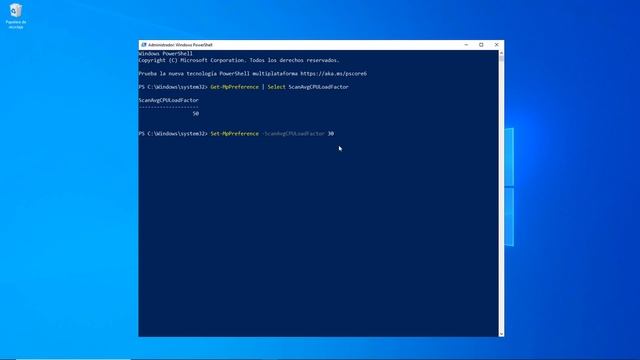Click the 'Administrador: Windows PowerShell' title text
The image size is (640, 360).
coord(180,45)
